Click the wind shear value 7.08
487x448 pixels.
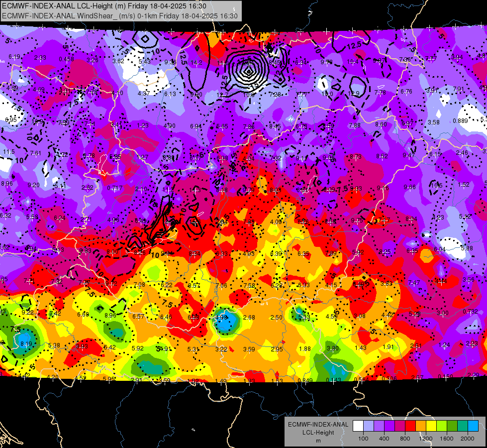(x=139, y=284)
